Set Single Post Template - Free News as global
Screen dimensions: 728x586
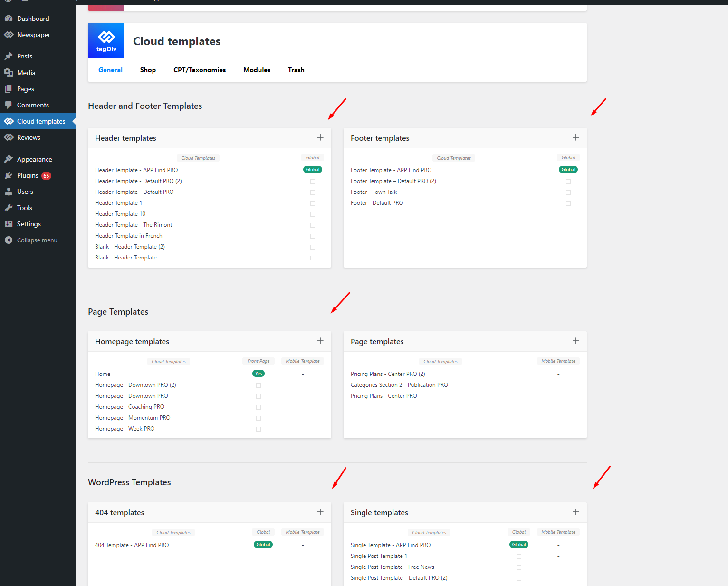(519, 567)
